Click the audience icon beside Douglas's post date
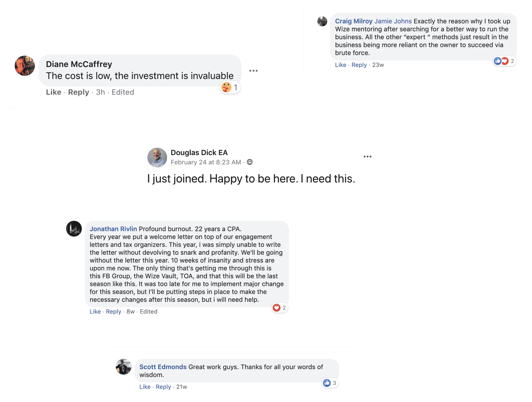 [x=250, y=162]
